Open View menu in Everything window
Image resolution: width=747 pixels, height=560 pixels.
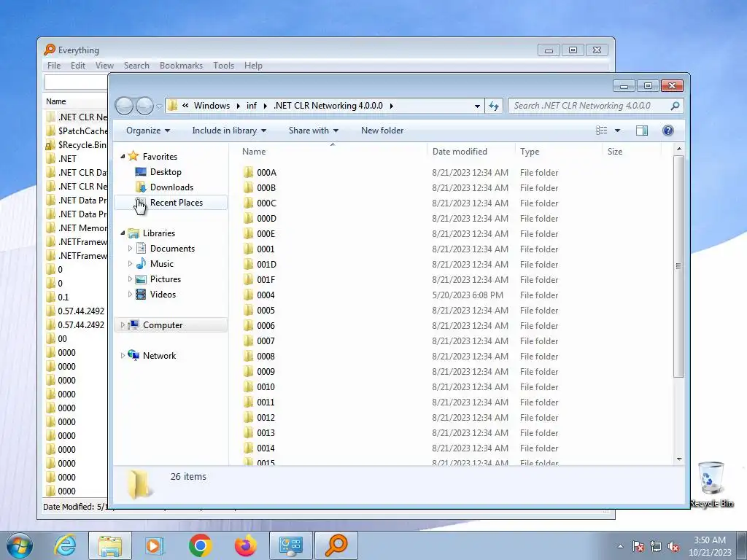pyautogui.click(x=104, y=65)
